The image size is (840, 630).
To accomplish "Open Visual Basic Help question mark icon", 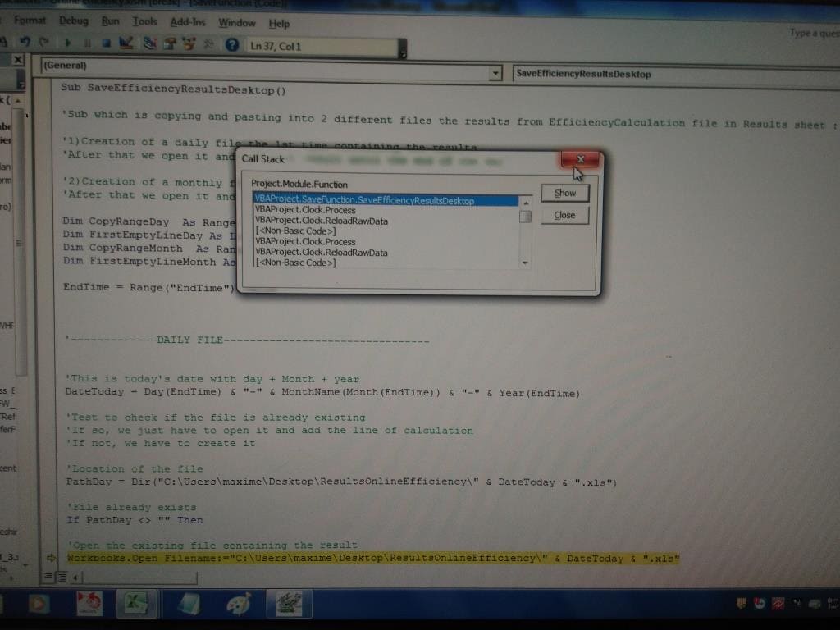I will coord(231,45).
